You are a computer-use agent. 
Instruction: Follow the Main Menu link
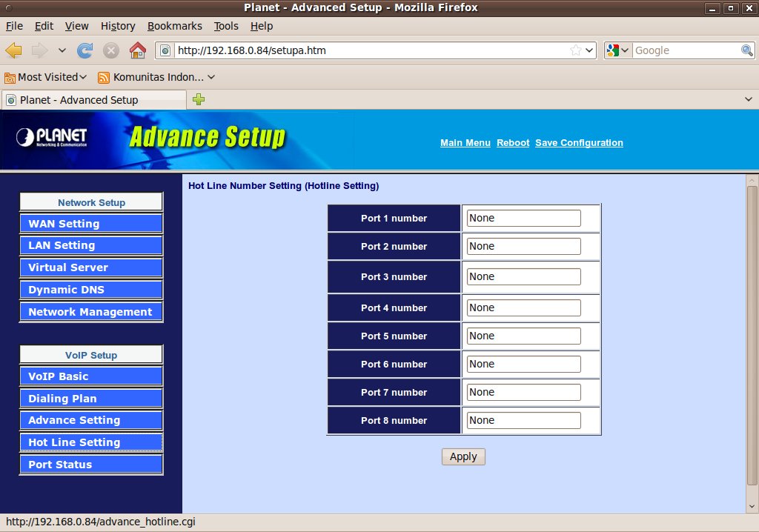[465, 143]
